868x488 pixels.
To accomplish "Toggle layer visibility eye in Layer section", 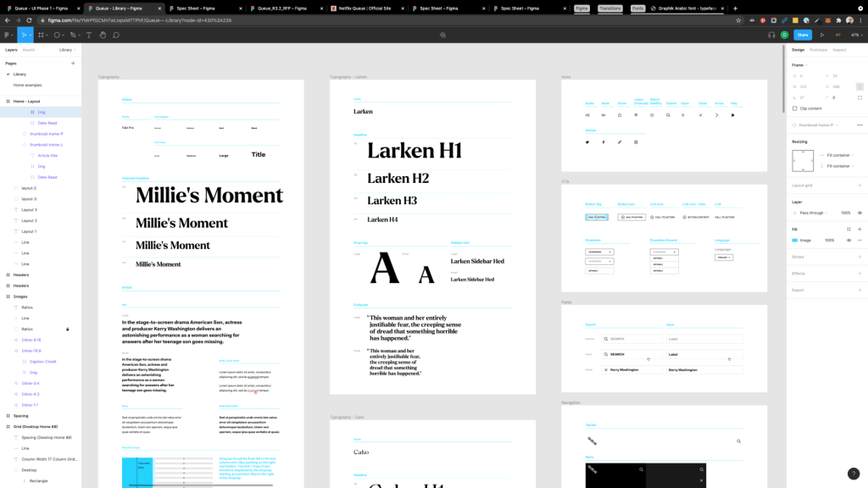I will tap(860, 213).
